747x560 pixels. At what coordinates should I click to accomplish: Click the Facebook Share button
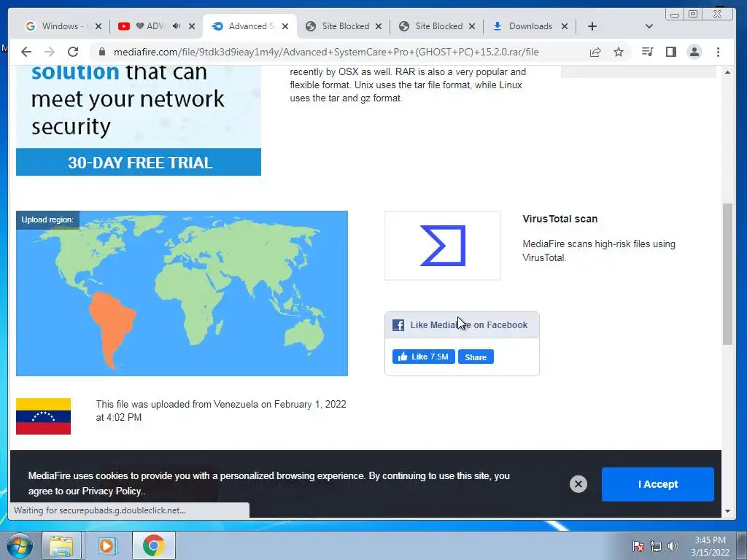(476, 357)
